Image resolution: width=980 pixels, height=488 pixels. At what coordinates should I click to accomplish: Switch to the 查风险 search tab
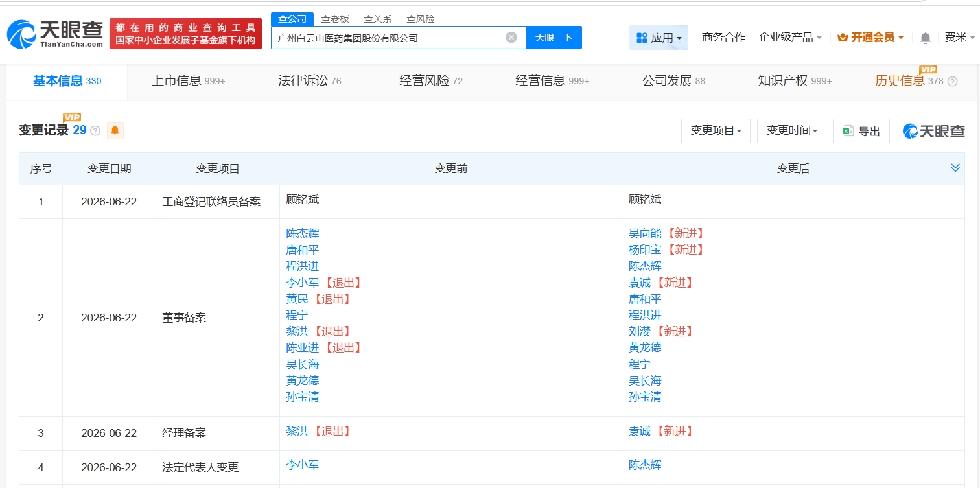420,19
